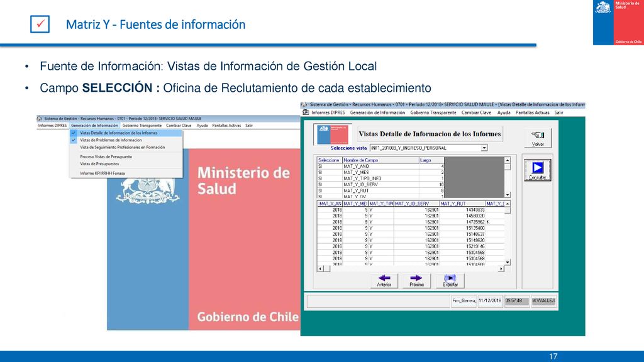Click the down arrow of the data grid scrollbar

pos(508,262)
